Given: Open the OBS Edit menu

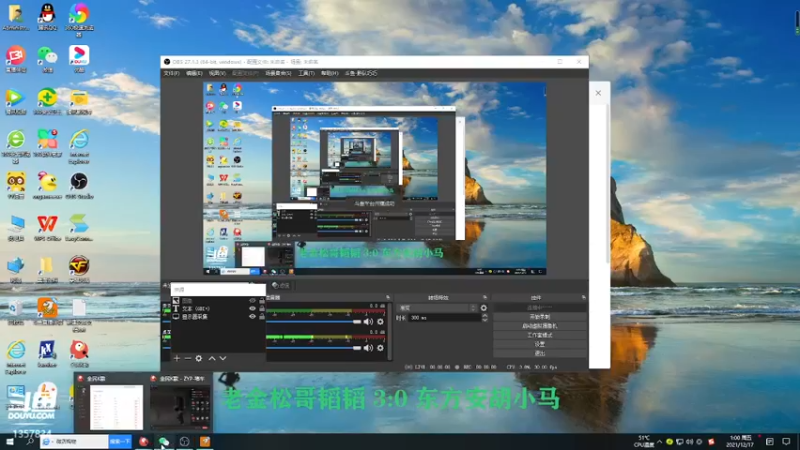Looking at the screenshot, I should point(194,73).
